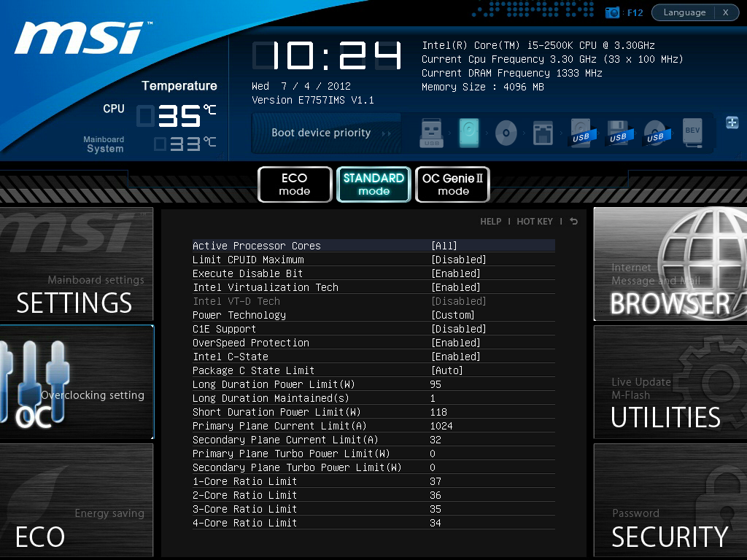The width and height of the screenshot is (747, 560).
Task: Open the OC overclocking setting panel
Action: click(x=76, y=382)
